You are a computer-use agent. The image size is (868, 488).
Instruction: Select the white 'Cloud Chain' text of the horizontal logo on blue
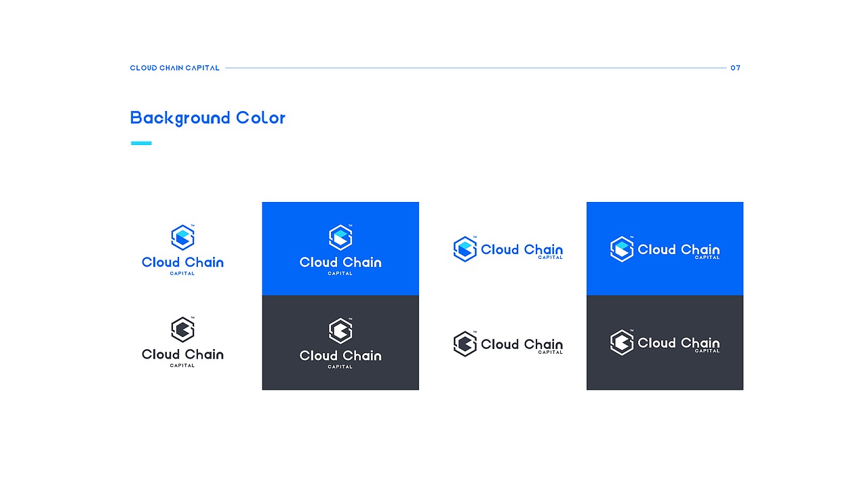(x=679, y=249)
